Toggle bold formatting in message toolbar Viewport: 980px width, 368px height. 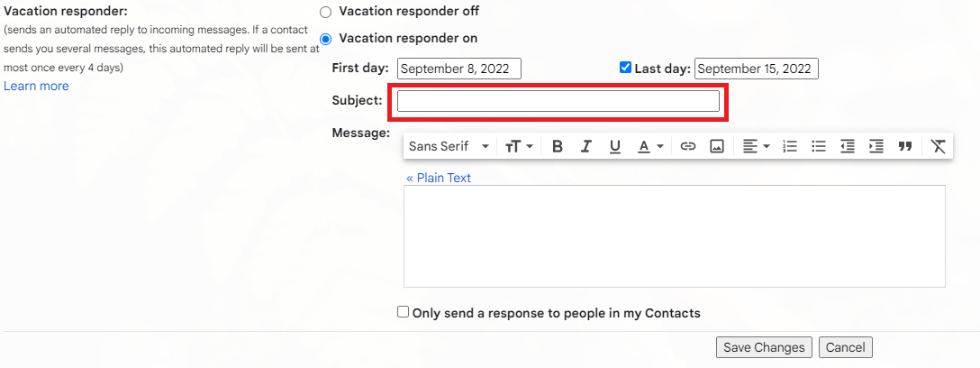tap(558, 146)
